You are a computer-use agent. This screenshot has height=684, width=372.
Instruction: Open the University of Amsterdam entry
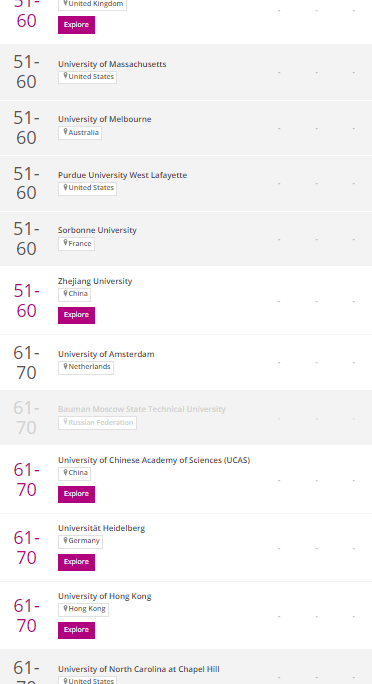point(106,354)
